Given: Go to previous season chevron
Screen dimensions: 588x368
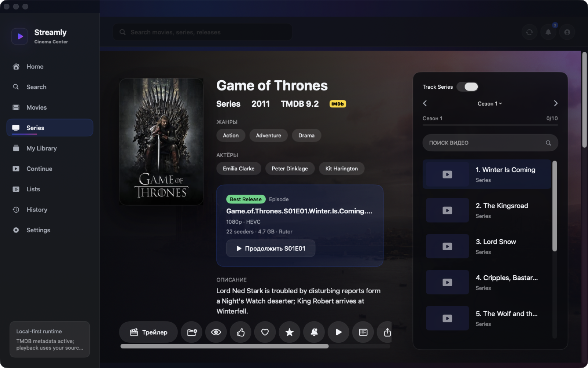Looking at the screenshot, I should 425,103.
